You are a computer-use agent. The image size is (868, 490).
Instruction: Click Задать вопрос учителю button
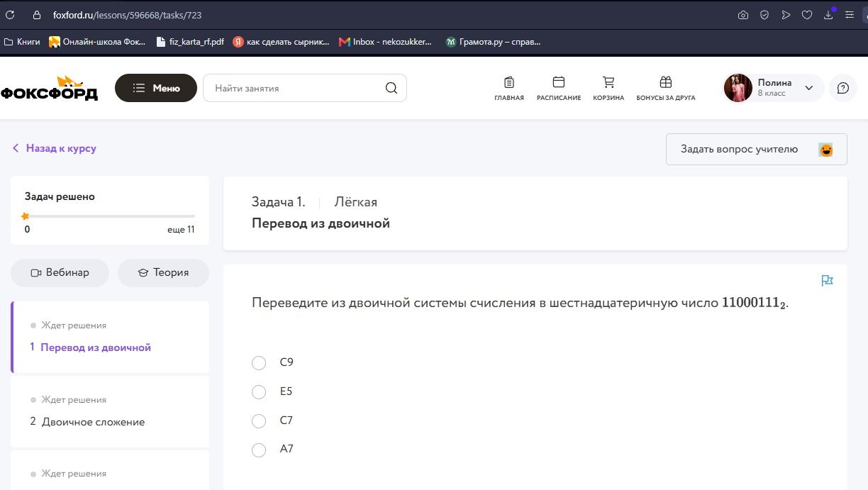[x=756, y=149]
